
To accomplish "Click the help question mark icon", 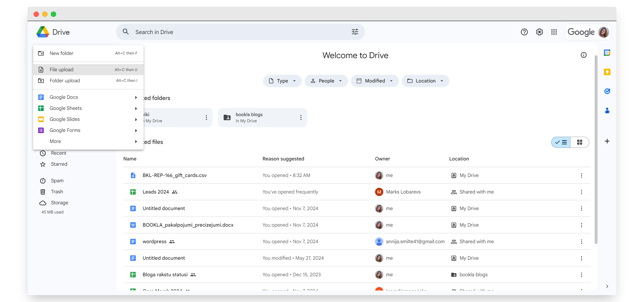I will pos(524,32).
